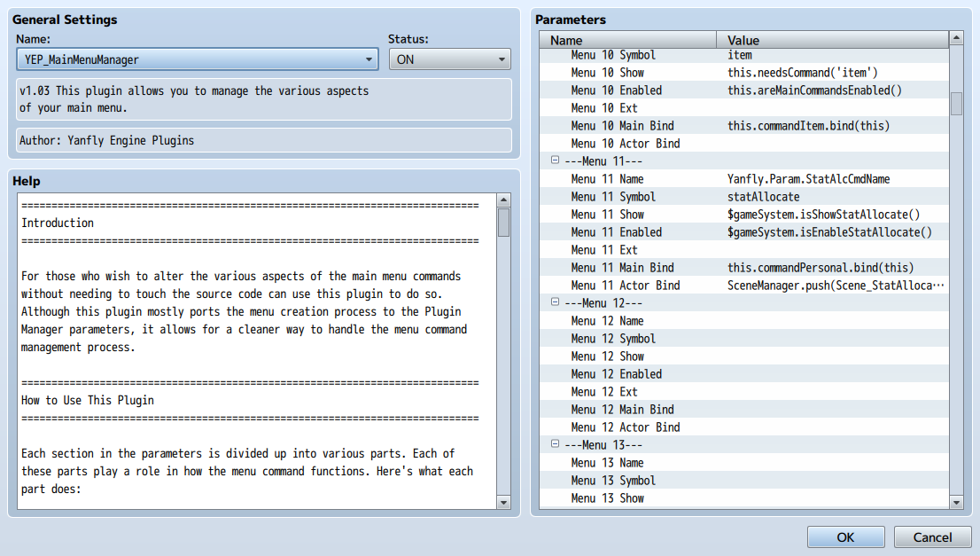Collapse the ---Menu 11--- section
This screenshot has width=980, height=556.
tap(555, 161)
